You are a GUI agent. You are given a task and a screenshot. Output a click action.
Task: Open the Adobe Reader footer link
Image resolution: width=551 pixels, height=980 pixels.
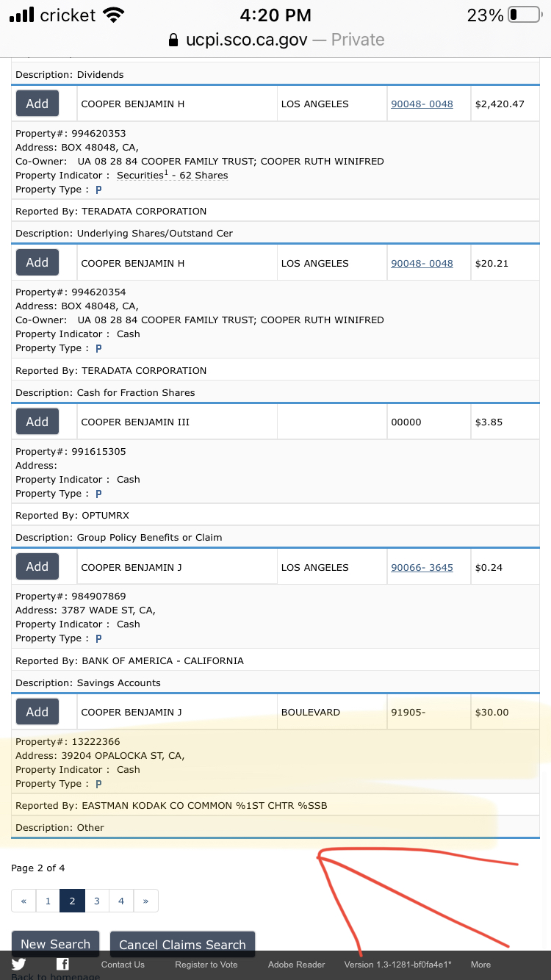tap(296, 965)
